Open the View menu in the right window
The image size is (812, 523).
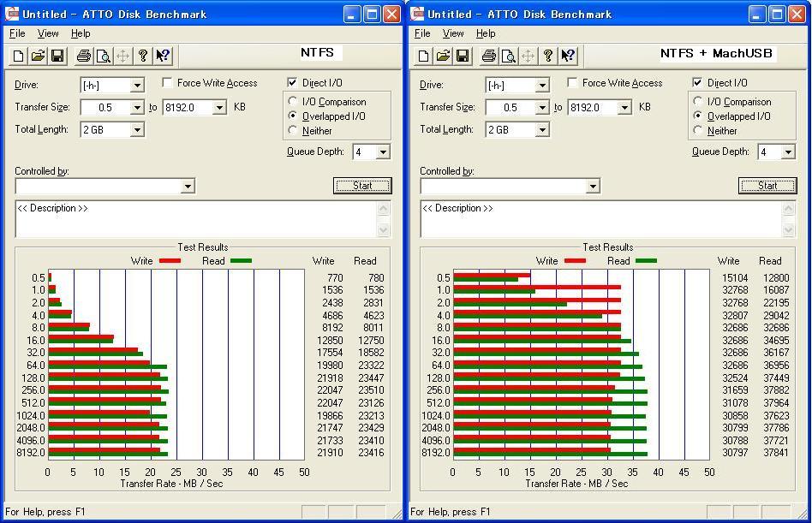click(x=453, y=33)
